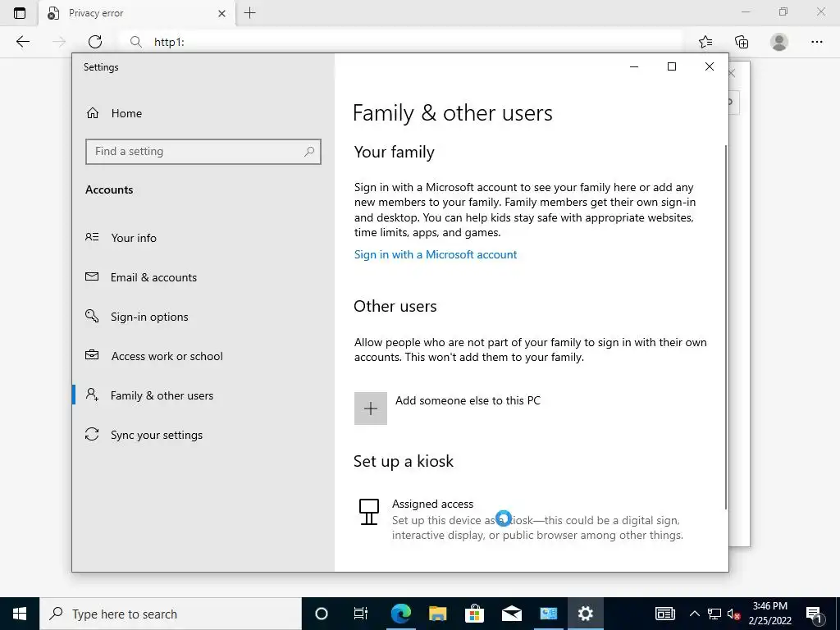This screenshot has height=630, width=840.
Task: Open the notification center
Action: coord(815,614)
